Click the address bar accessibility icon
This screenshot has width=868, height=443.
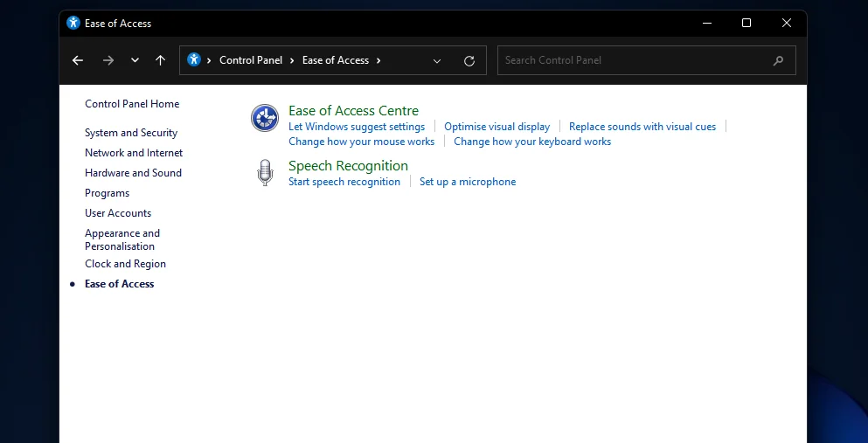pyautogui.click(x=194, y=59)
